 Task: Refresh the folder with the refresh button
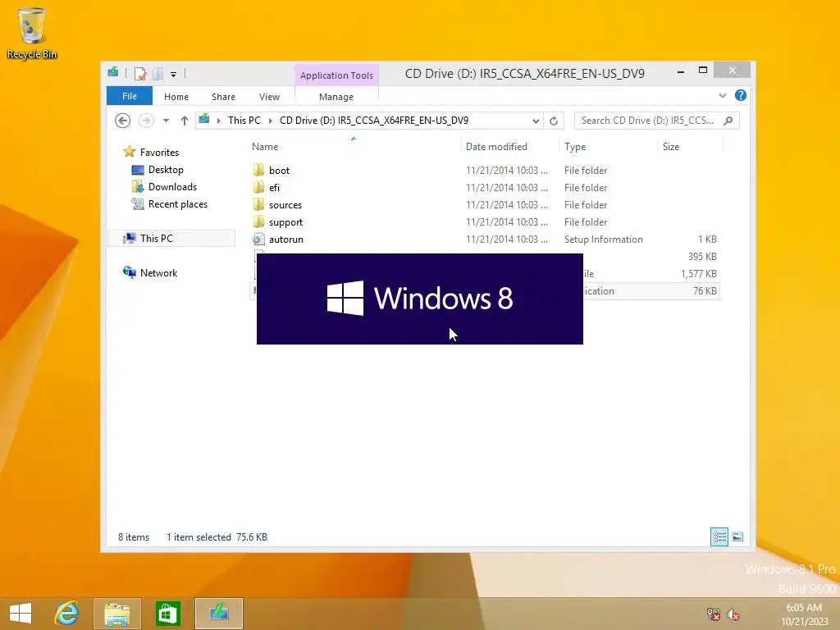554,121
